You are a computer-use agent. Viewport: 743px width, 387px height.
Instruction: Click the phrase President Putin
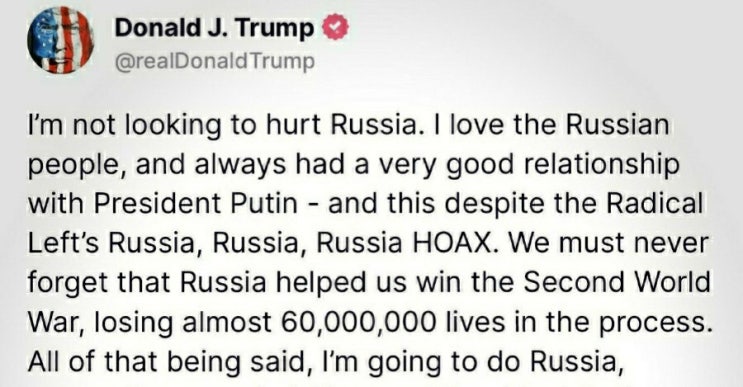pos(196,204)
